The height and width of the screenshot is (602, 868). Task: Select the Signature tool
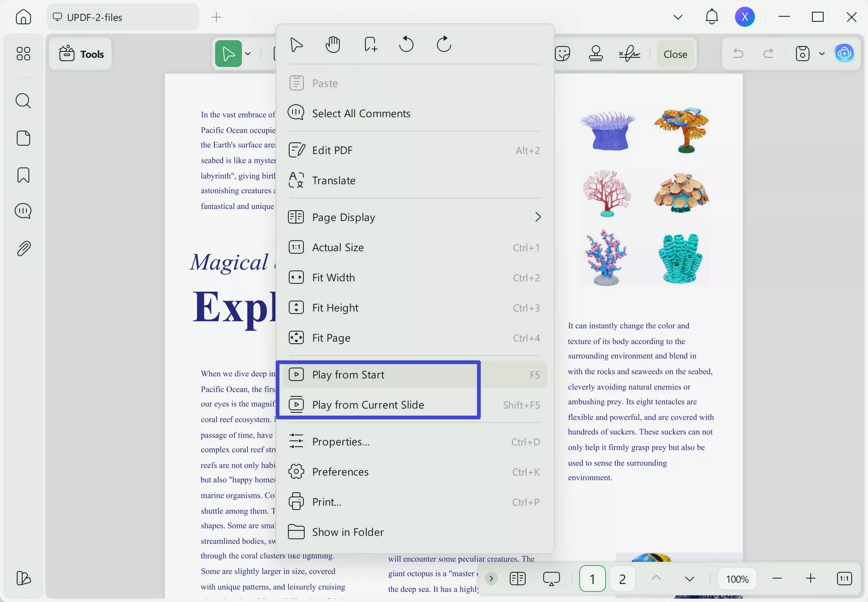(x=629, y=54)
